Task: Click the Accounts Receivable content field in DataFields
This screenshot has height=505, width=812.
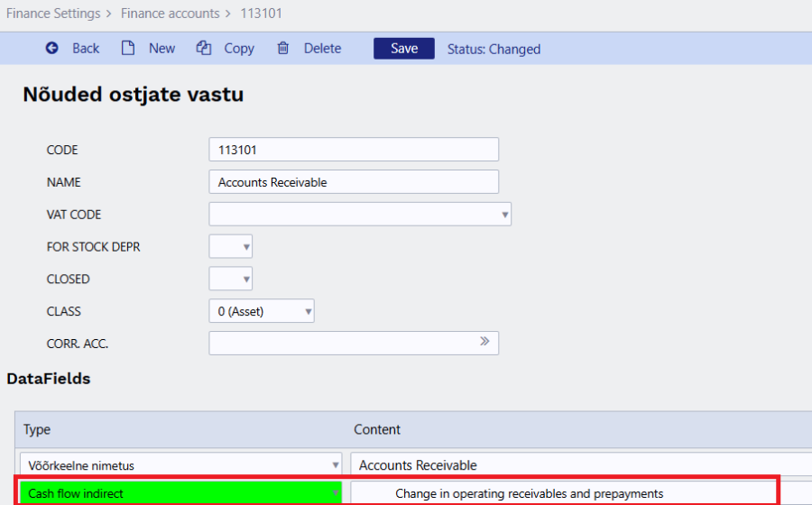Action: click(x=577, y=465)
